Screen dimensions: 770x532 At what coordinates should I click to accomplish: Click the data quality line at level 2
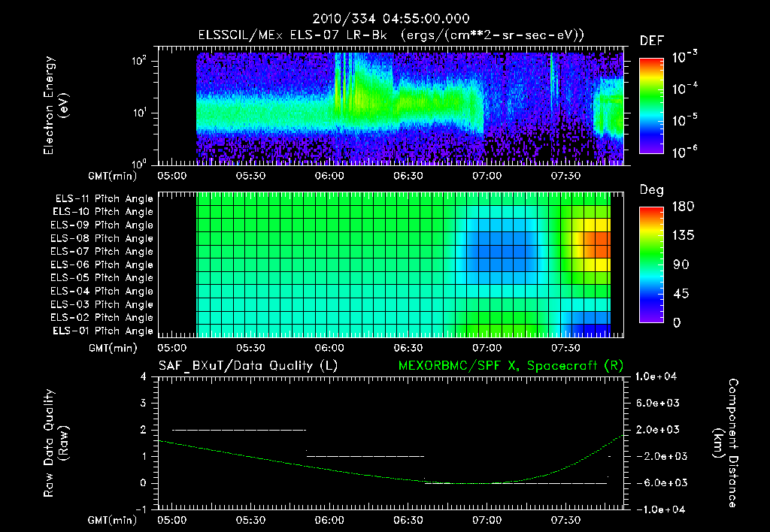tap(239, 430)
